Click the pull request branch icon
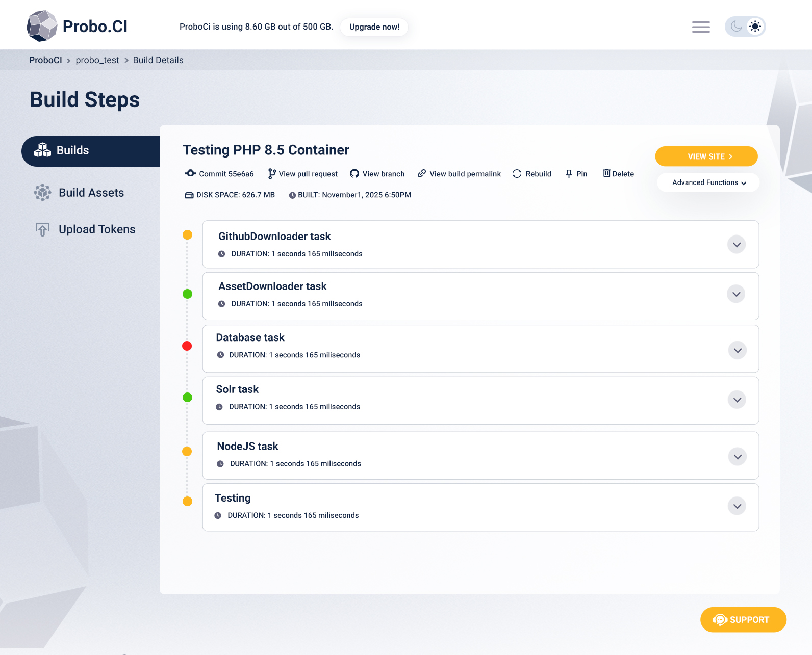The height and width of the screenshot is (655, 812). tap(272, 174)
